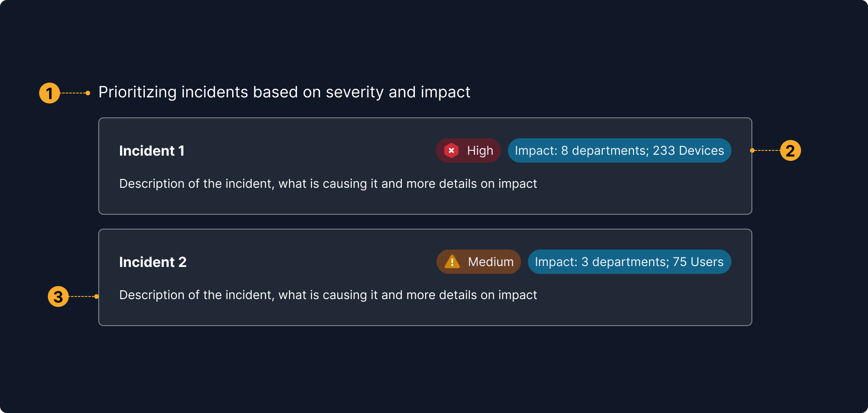The width and height of the screenshot is (868, 413).
Task: Select the Incident 2 title
Action: [x=153, y=262]
